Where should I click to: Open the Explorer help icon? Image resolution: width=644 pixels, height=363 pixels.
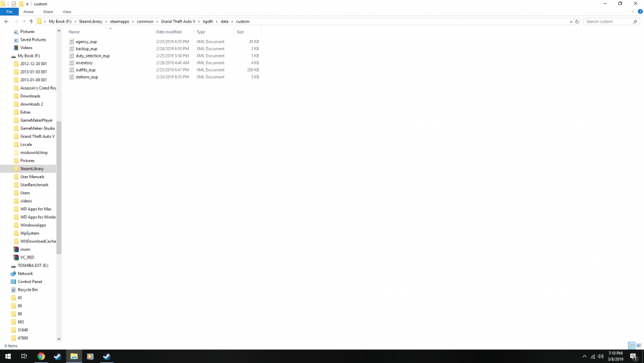(x=640, y=12)
